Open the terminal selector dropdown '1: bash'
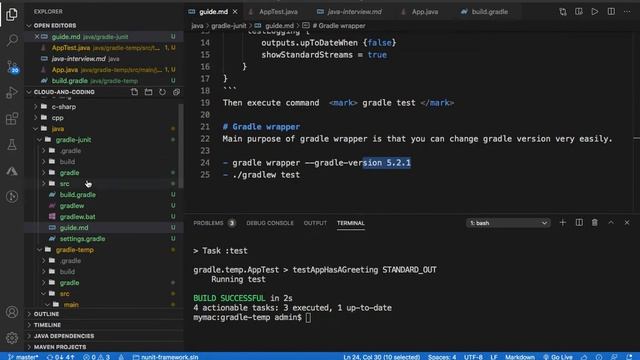 pos(508,223)
